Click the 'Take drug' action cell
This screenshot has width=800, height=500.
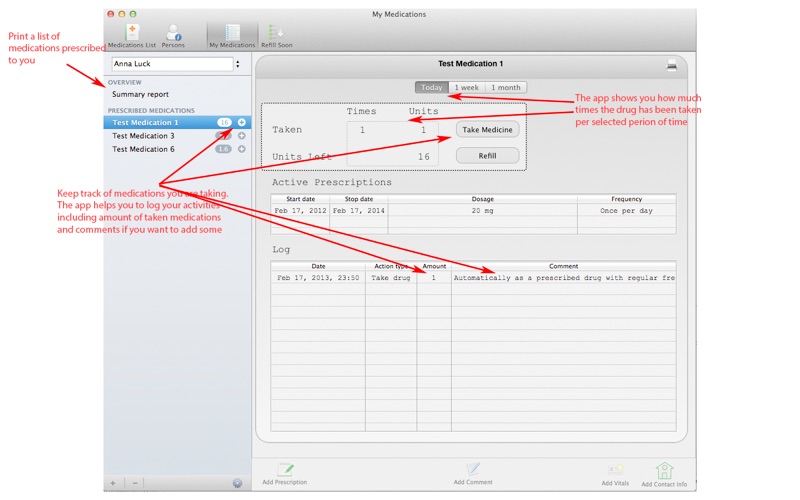pos(391,278)
